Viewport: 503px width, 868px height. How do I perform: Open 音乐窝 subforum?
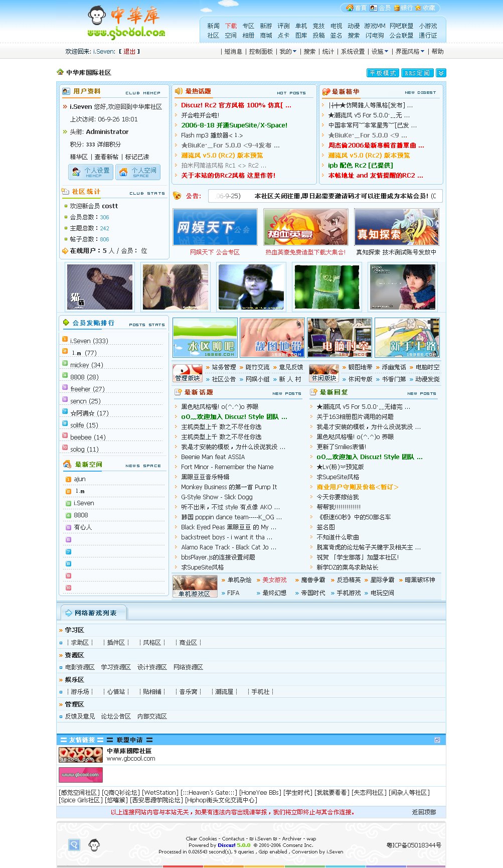tap(189, 691)
